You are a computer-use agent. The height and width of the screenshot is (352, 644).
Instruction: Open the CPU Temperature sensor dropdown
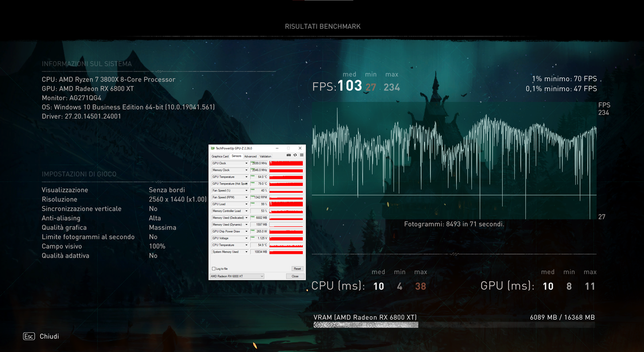[247, 245]
